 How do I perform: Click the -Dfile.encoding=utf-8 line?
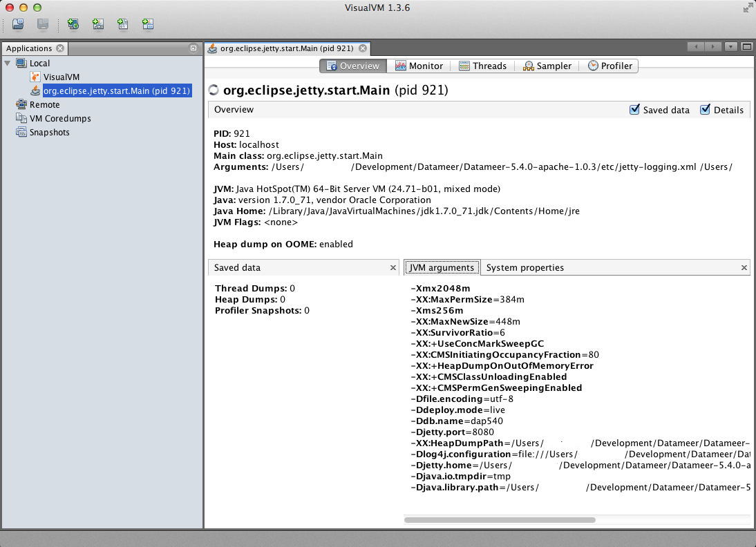(x=462, y=399)
